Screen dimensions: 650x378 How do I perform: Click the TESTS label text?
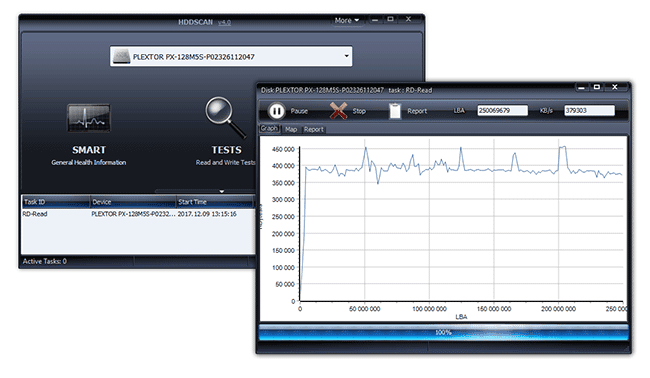point(226,150)
